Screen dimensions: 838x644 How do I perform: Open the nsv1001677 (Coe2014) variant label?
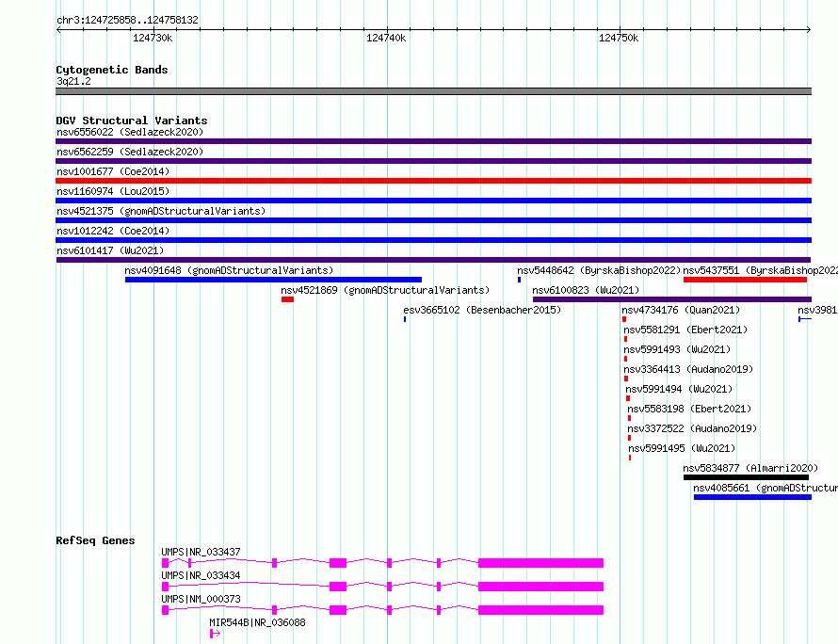click(x=113, y=171)
